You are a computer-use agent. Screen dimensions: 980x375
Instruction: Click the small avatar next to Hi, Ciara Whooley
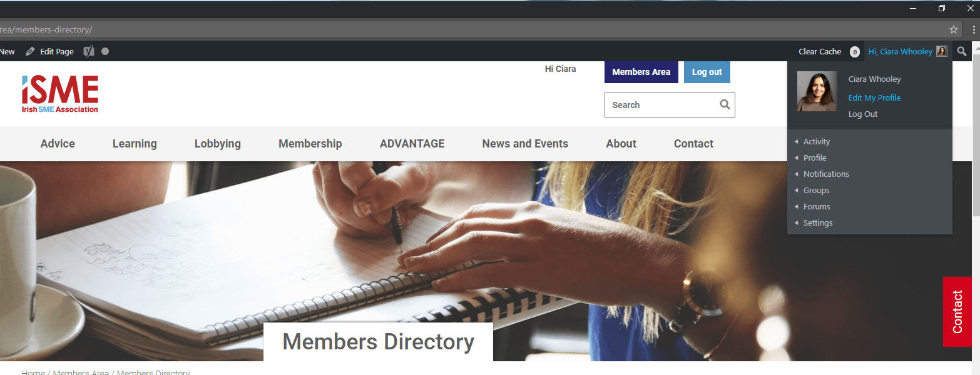coord(942,51)
